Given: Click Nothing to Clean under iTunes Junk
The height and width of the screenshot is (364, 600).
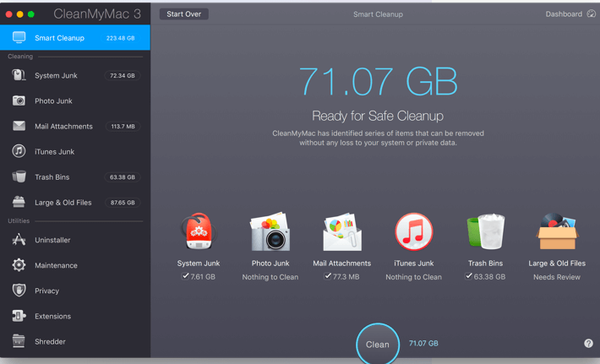Looking at the screenshot, I should [x=413, y=277].
